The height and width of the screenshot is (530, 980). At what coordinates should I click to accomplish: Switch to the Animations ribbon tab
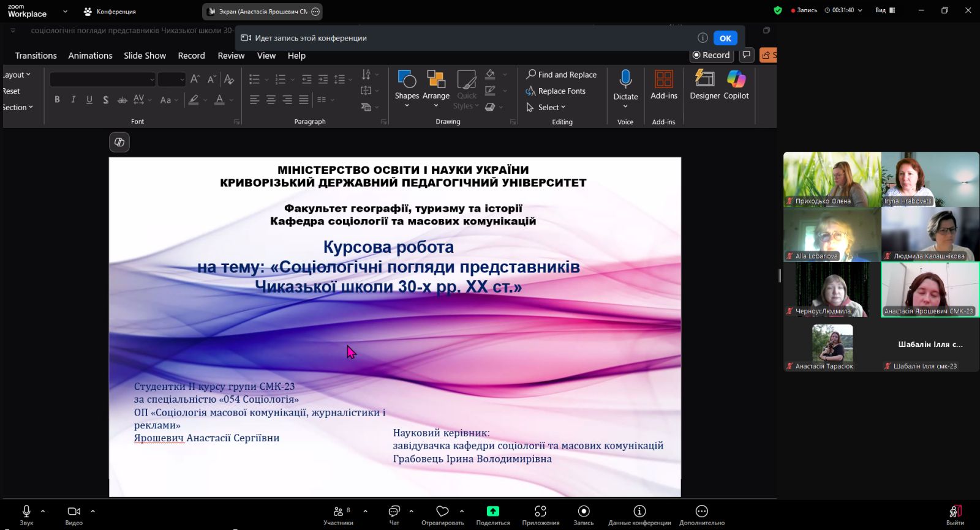tap(90, 56)
